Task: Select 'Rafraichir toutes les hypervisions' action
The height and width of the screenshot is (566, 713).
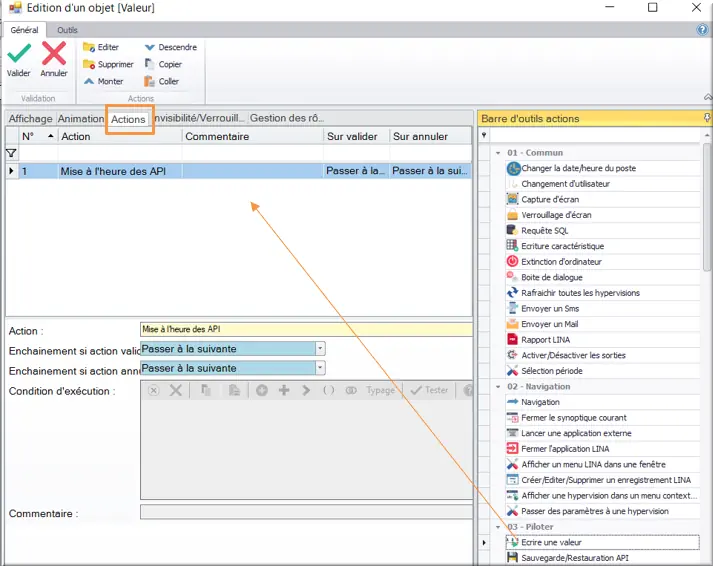Action: 603,293
